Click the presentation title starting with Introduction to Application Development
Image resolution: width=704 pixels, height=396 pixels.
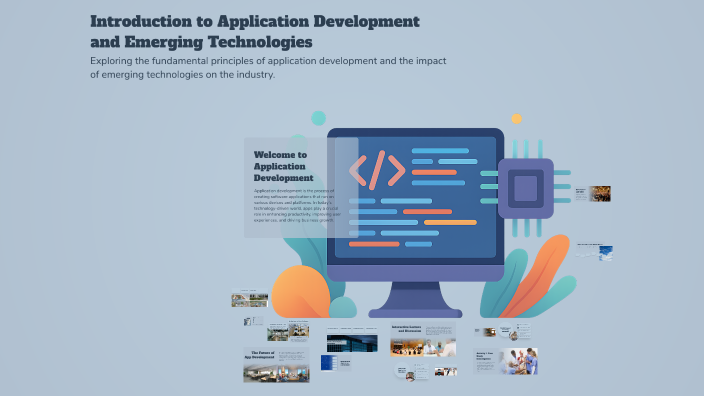pyautogui.click(x=255, y=31)
